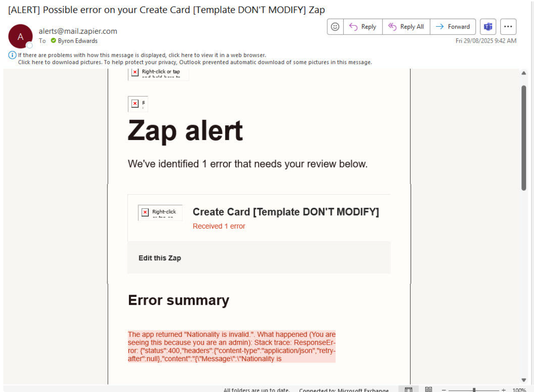Click the blocked picture placeholder at top of email
This screenshot has width=534, height=392.
(158, 73)
